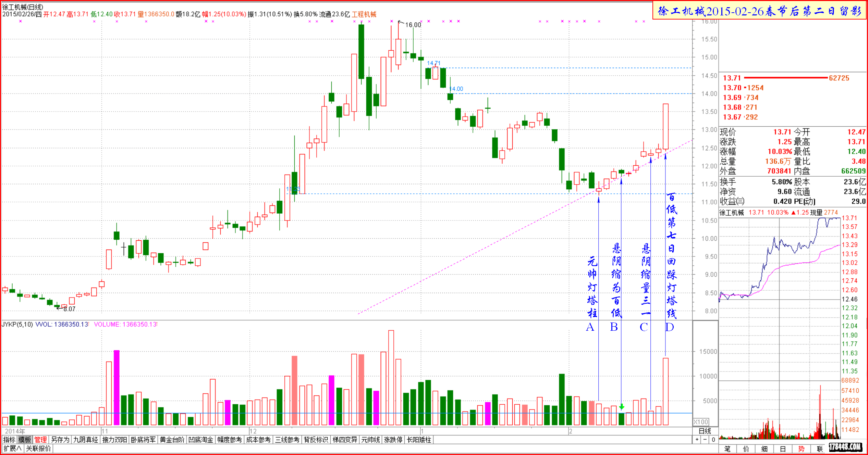
Task: Select the 卧底将军 template
Action: coord(143,440)
